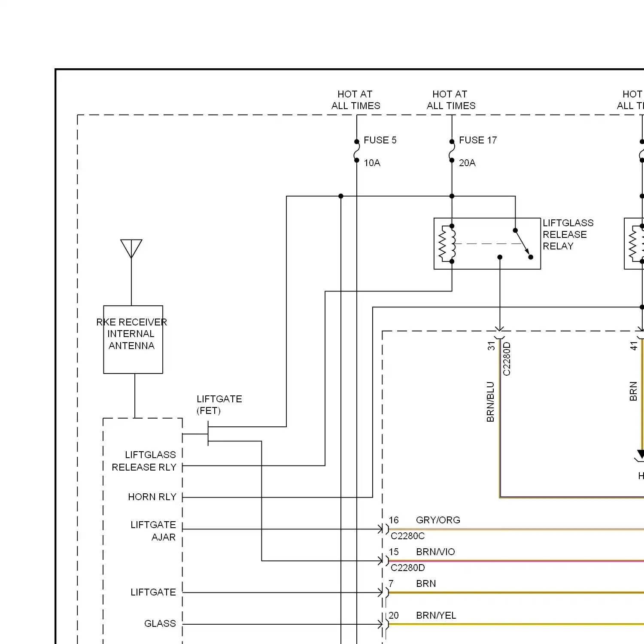Click the vertical BRN wire label by pin 41
The image size is (644, 644).
(633, 391)
